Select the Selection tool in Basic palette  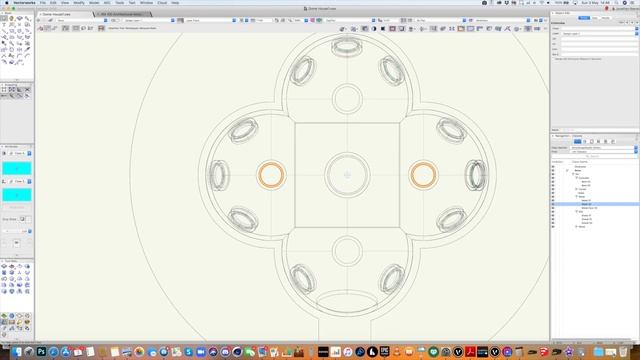point(4,18)
